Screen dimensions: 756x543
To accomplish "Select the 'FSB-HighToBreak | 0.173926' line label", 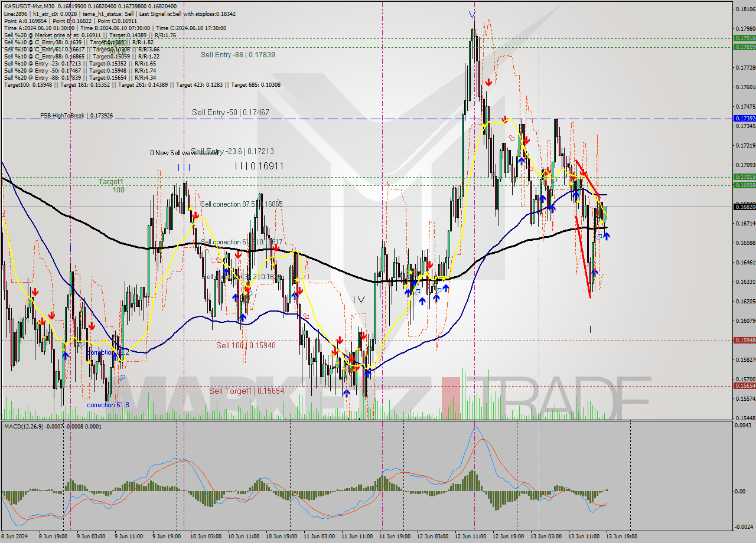I will 76,116.
